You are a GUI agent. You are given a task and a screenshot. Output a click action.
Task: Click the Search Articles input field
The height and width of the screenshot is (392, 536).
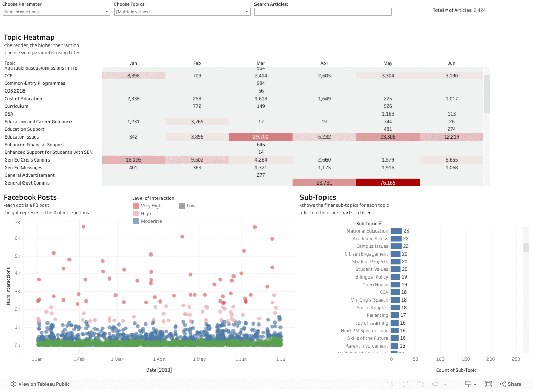322,12
